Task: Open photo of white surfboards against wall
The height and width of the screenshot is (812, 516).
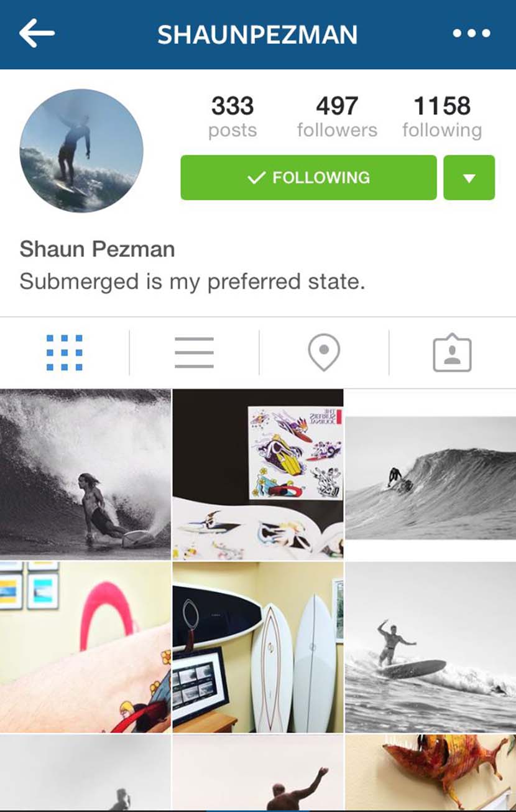Action: pyautogui.click(x=258, y=647)
